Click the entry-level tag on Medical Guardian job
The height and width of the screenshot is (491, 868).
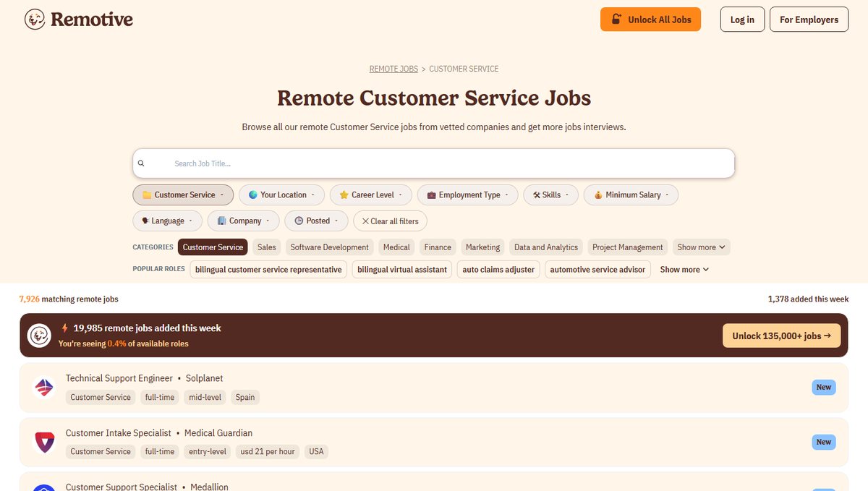coord(208,451)
